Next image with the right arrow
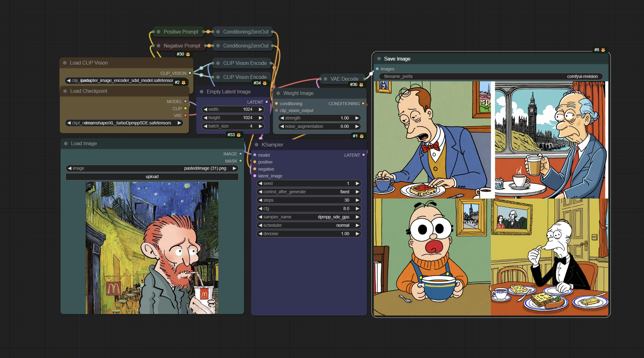Viewport: 644px width, 358px height. pyautogui.click(x=234, y=168)
